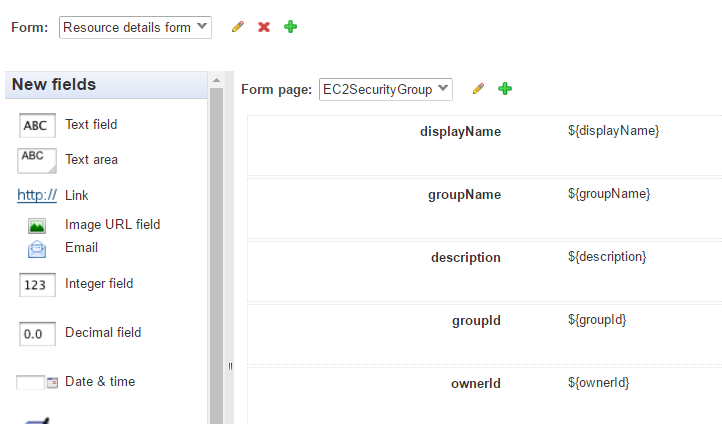
Task: Click the 'Link' label
Action: [76, 195]
